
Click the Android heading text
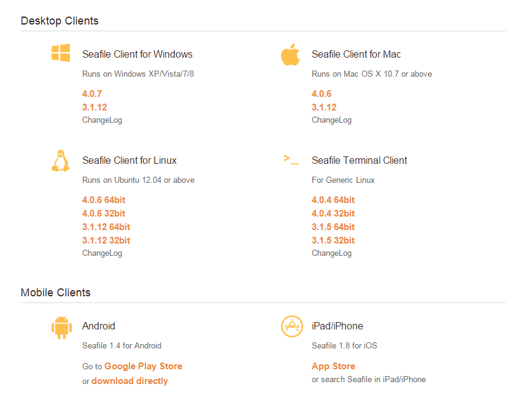pyautogui.click(x=99, y=326)
